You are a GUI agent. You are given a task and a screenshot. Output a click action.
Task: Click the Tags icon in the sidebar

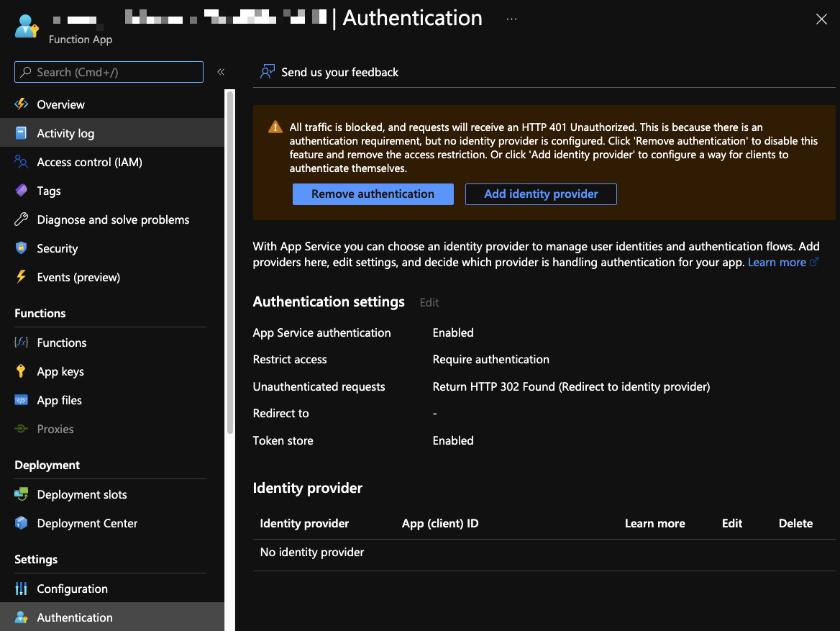coord(22,191)
